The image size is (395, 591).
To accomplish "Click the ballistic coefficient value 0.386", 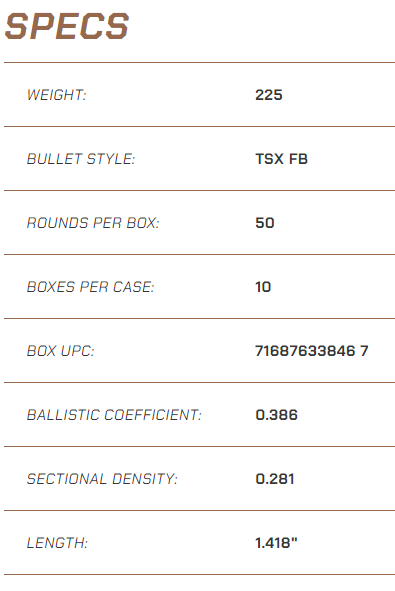I will point(277,415).
